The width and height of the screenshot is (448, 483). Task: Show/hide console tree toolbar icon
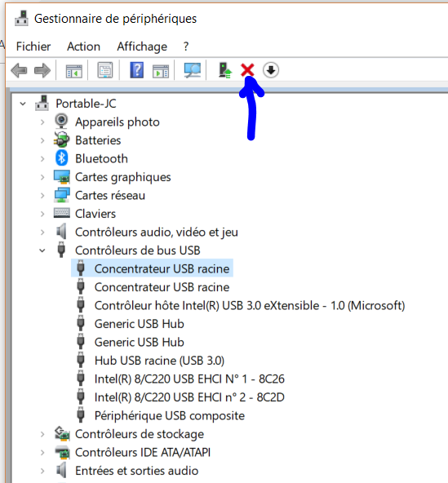[74, 71]
